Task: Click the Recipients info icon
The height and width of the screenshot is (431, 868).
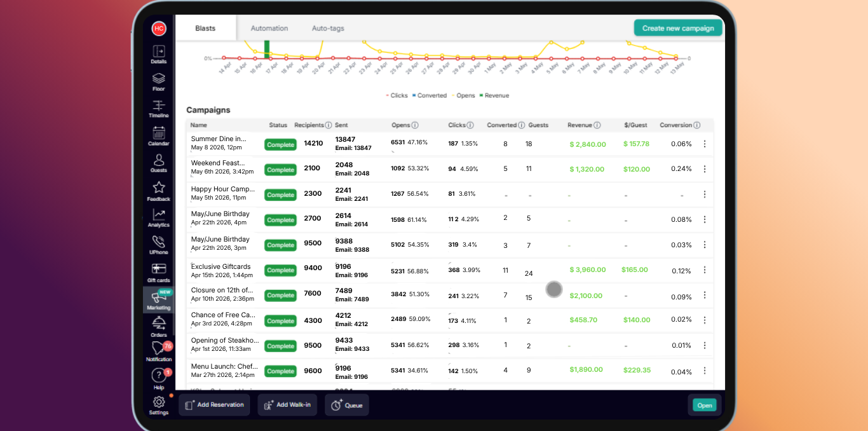Action: 329,125
